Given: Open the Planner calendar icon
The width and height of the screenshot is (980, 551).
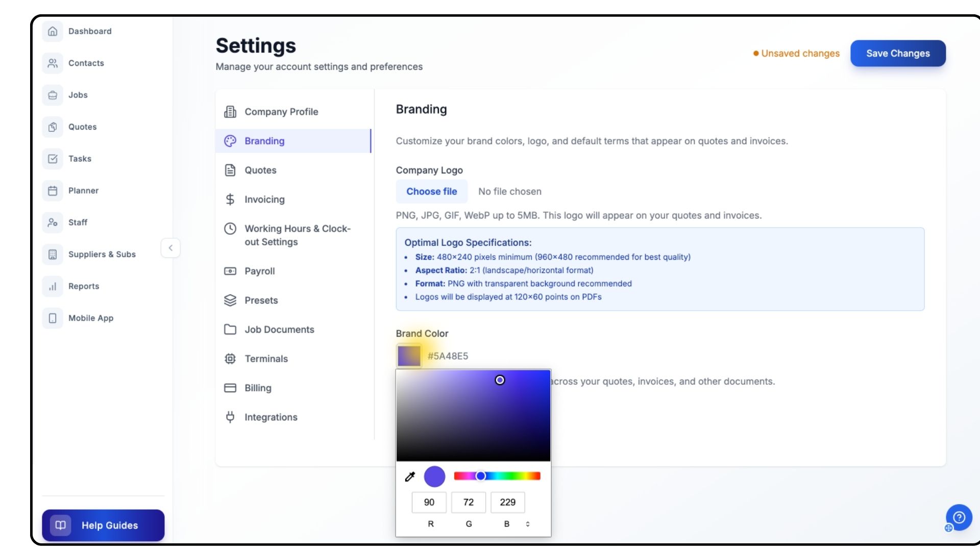Looking at the screenshot, I should click(53, 191).
